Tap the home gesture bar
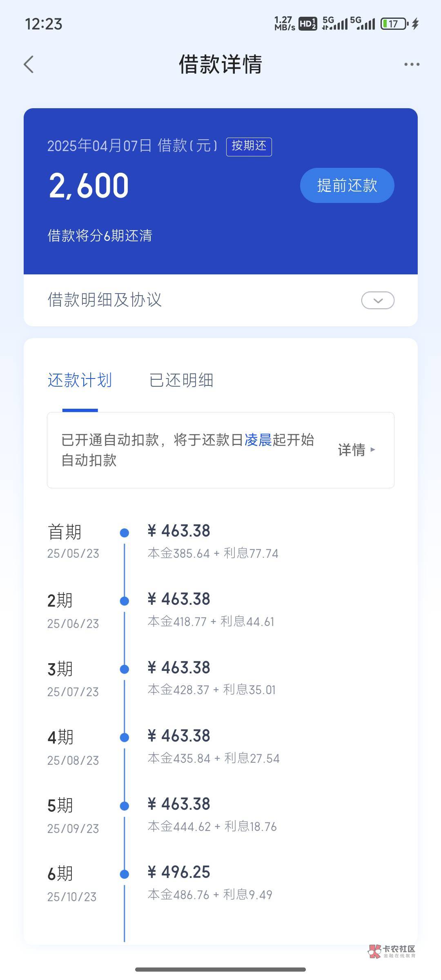441x980 pixels. [220, 969]
